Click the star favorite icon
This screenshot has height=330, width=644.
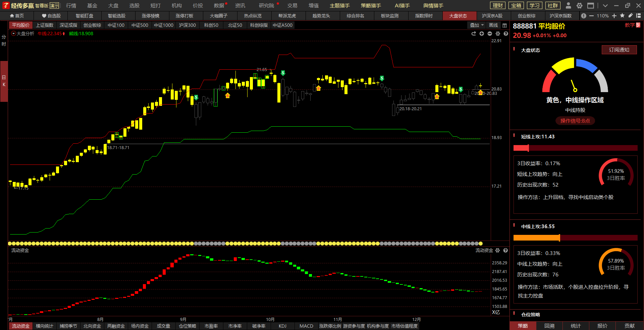(x=622, y=16)
